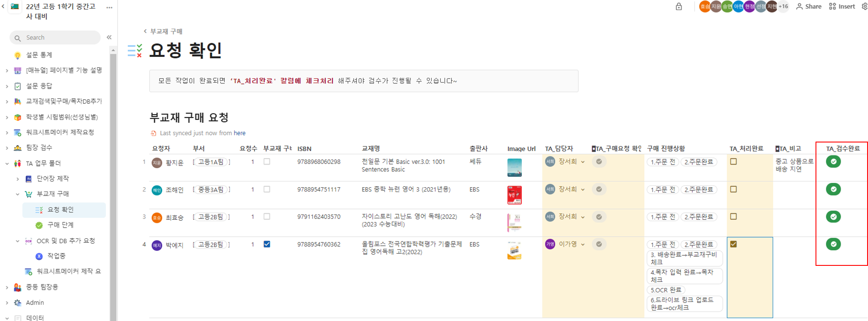Toggle 부교재 구비 checkbox for 황지윤 row
The height and width of the screenshot is (321, 868).
(267, 162)
